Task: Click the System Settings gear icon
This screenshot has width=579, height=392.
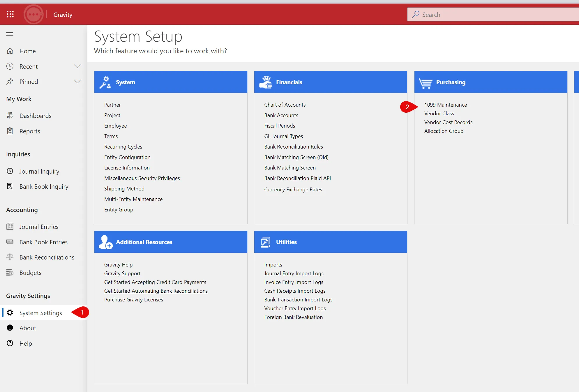Action: [10, 313]
